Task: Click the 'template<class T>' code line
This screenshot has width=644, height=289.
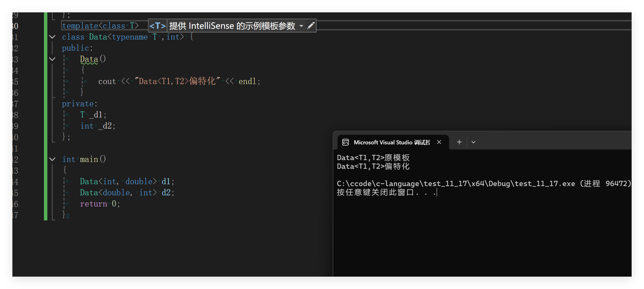Action: (100, 26)
